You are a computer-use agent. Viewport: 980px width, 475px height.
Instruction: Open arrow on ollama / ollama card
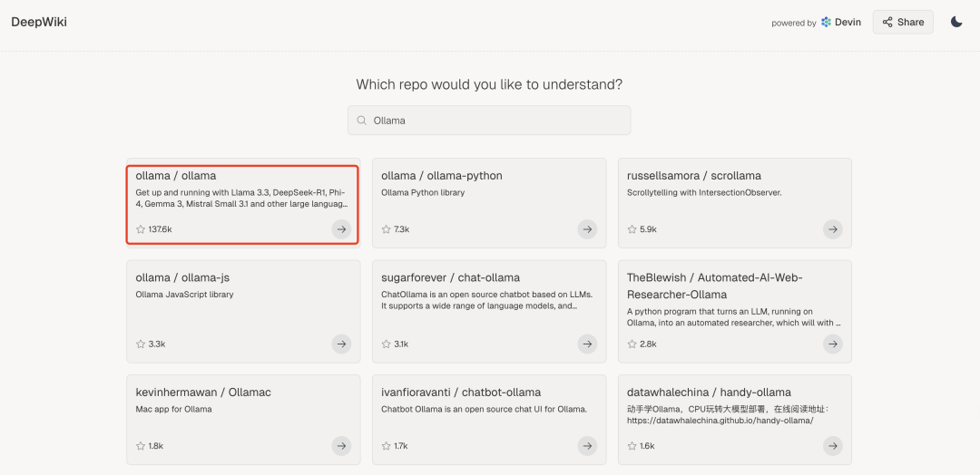pyautogui.click(x=341, y=229)
